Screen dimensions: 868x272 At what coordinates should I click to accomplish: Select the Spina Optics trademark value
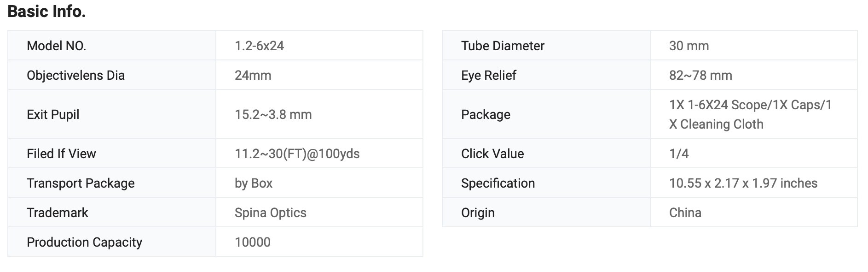coord(270,213)
